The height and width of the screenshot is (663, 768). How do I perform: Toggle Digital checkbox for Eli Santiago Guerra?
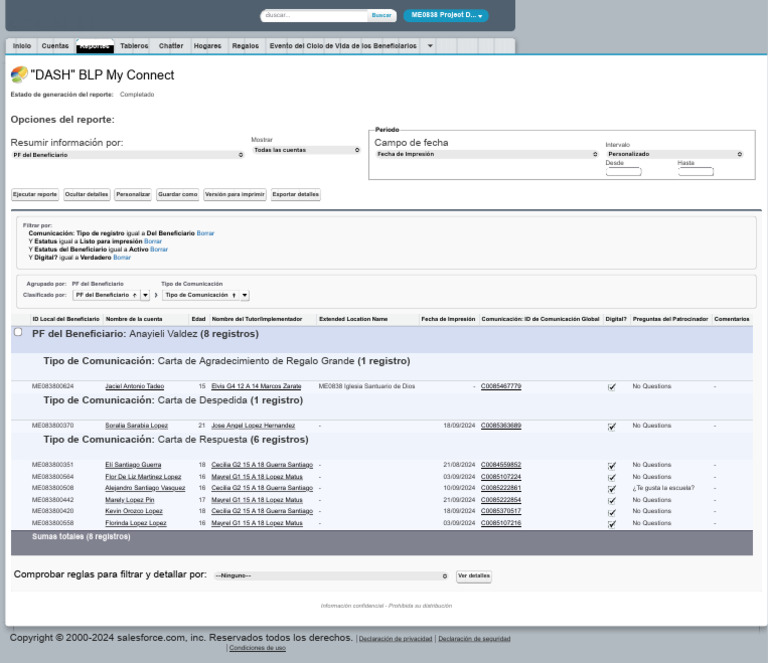click(612, 466)
